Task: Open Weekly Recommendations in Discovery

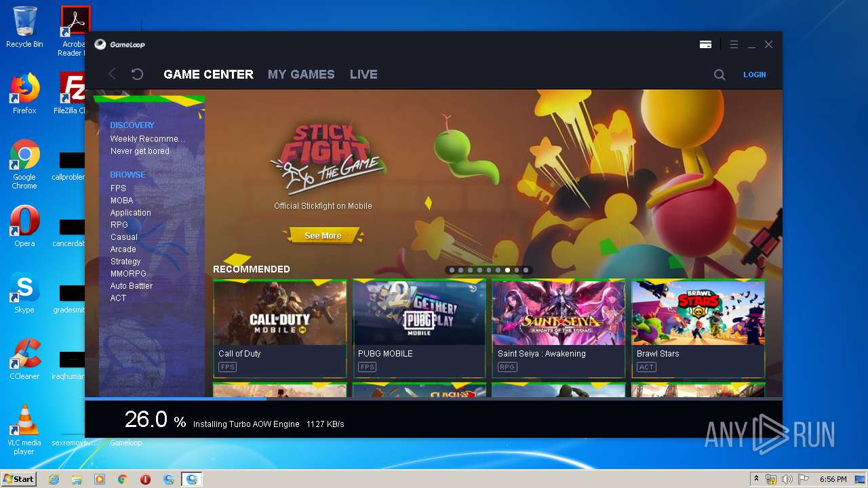Action: click(147, 139)
